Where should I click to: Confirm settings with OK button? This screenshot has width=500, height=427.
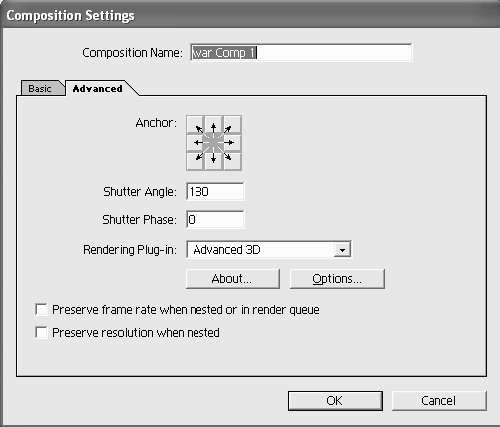point(335,401)
